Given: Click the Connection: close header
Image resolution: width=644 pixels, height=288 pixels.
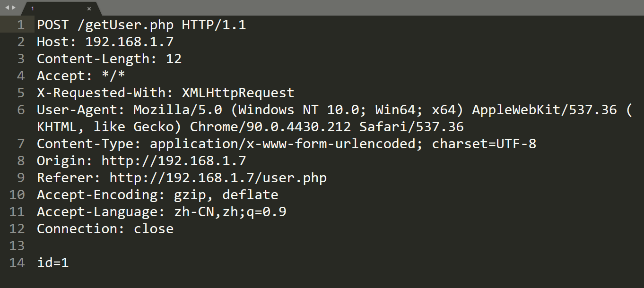Looking at the screenshot, I should point(104,229).
